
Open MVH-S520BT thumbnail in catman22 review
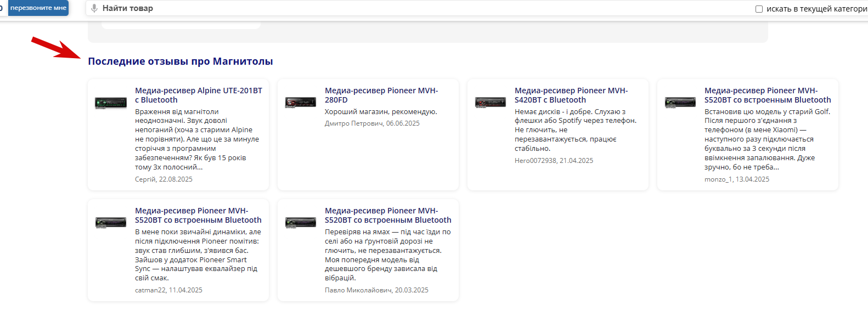coord(111,223)
